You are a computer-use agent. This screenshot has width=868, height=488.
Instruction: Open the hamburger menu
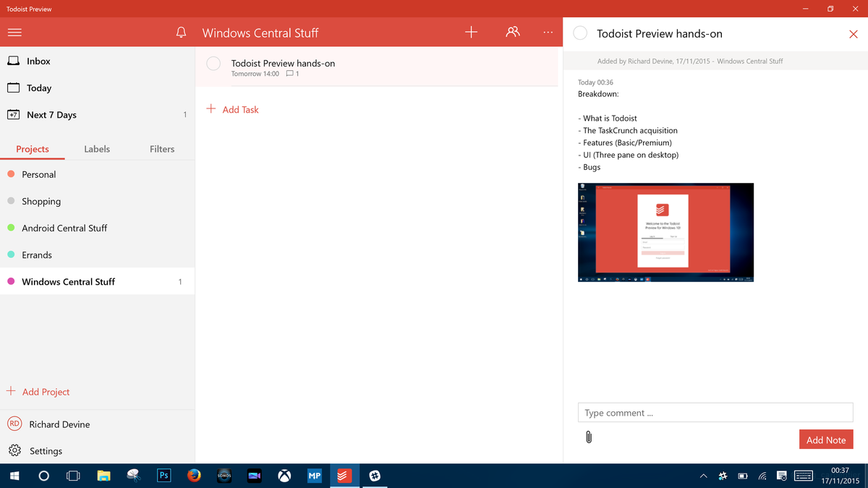click(14, 33)
